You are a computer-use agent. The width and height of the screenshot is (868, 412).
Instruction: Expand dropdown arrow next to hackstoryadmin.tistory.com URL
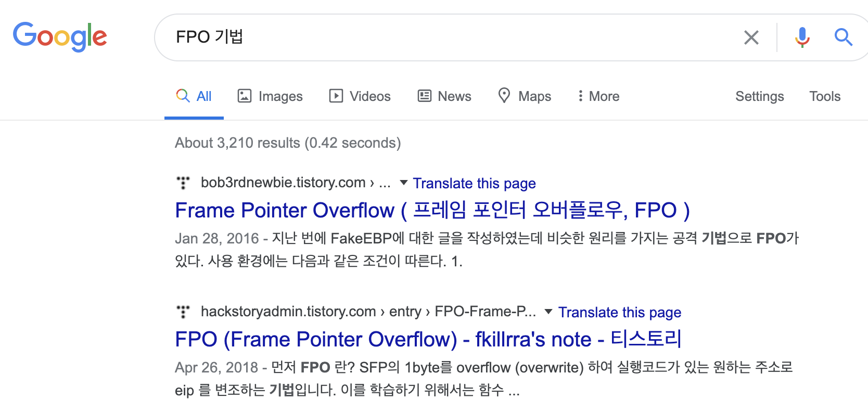coord(548,312)
